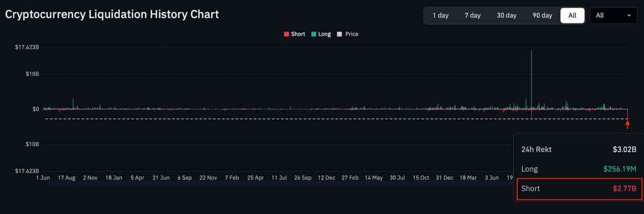Switch to the 90 day range
The width and height of the screenshot is (644, 214).
pos(542,16)
